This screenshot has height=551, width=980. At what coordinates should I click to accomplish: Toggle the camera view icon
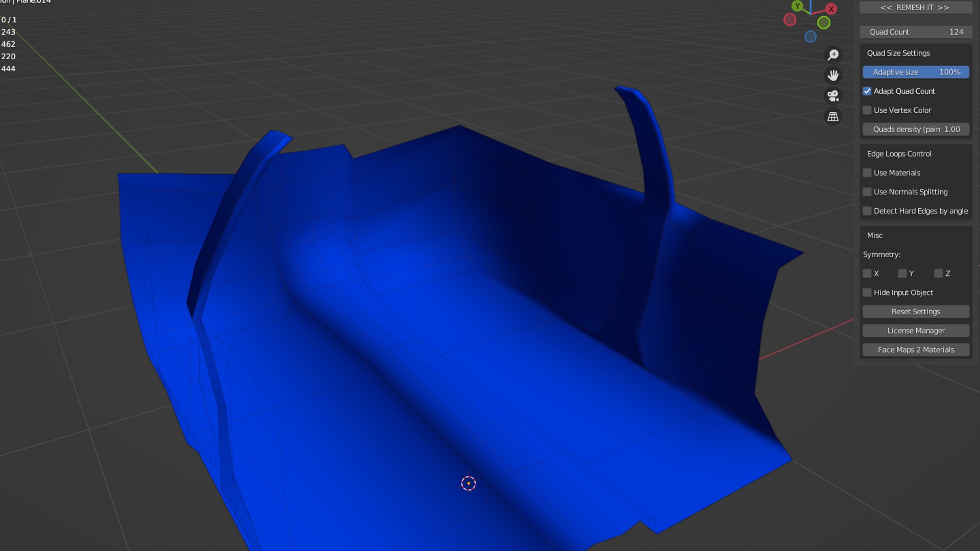833,96
